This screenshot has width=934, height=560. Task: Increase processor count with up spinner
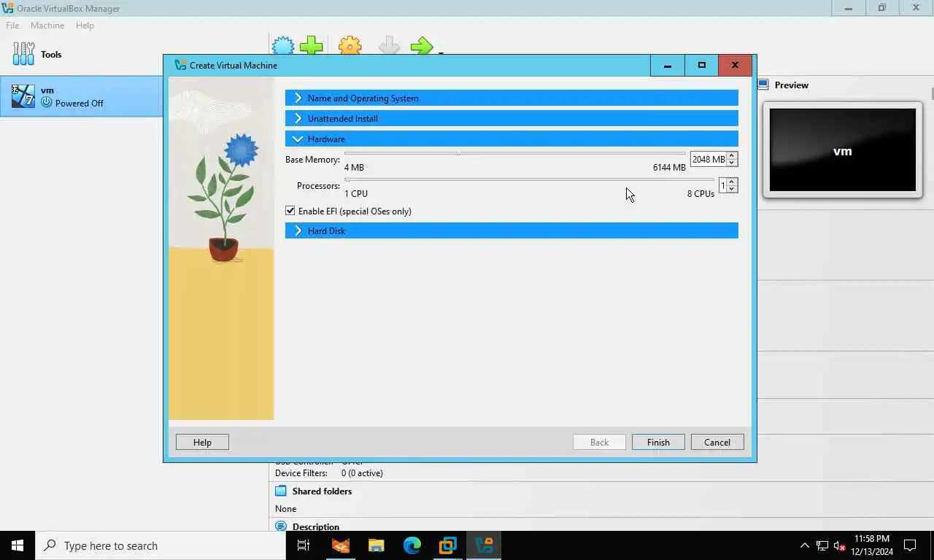(732, 182)
